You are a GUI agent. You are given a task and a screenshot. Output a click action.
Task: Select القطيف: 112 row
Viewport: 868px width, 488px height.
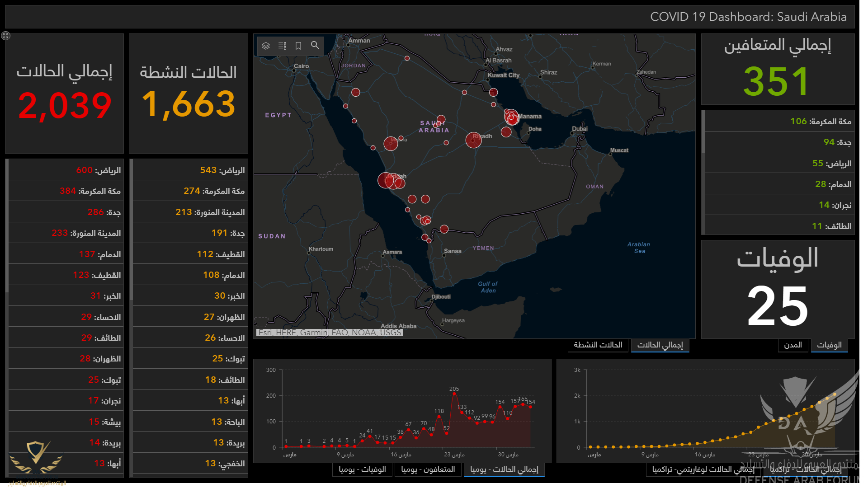(x=190, y=254)
